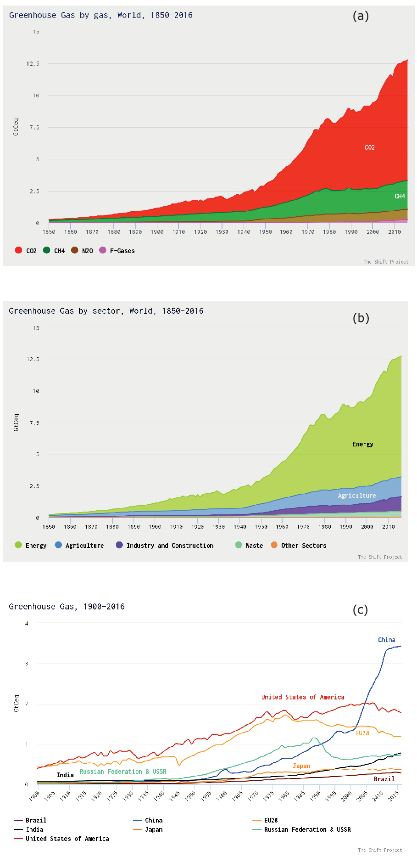Image resolution: width=417 pixels, height=868 pixels.
Task: Select the 'Waste' legend label
Action: tap(254, 546)
